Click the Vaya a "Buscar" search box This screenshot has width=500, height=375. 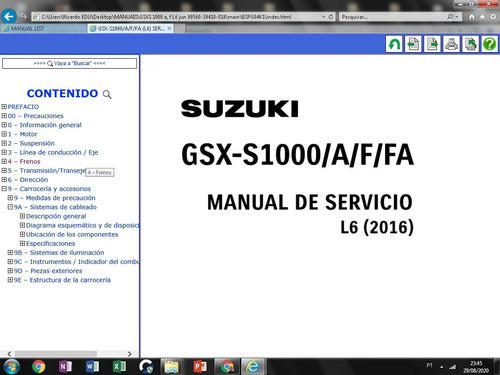point(69,63)
